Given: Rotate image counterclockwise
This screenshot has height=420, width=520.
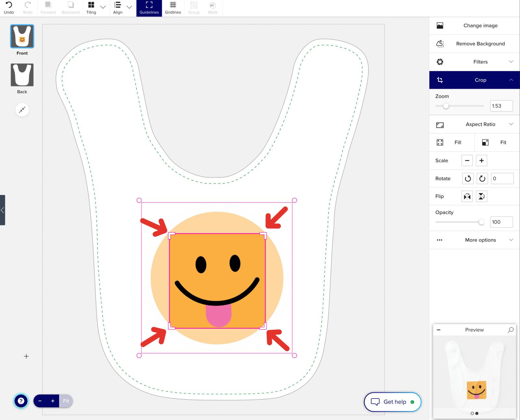Looking at the screenshot, I should tap(468, 178).
